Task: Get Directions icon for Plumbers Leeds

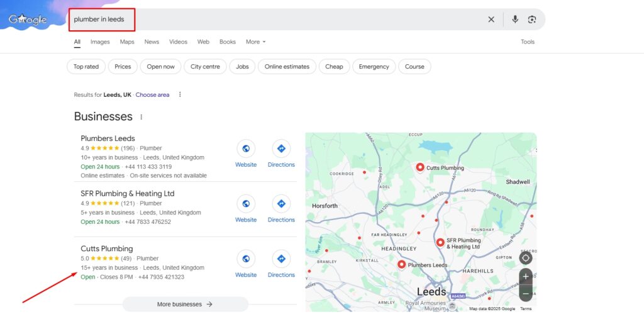Action: 281,148
